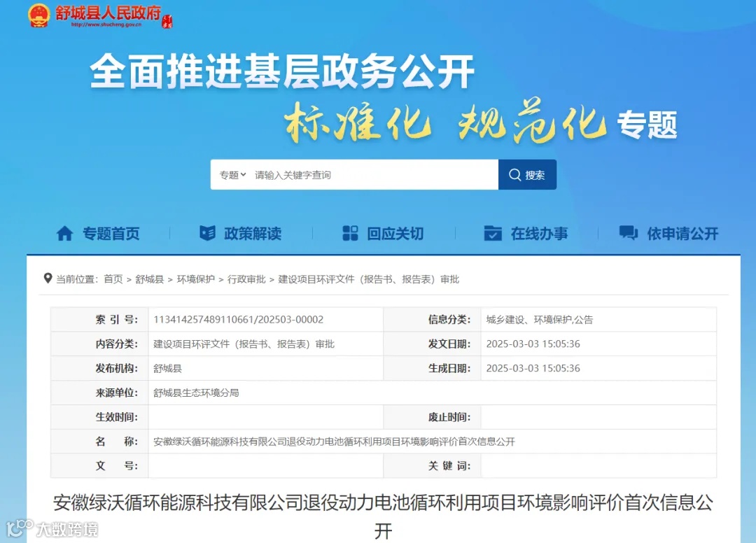Click the article headline 安徽绿沃循环能源科技有限公司
The height and width of the screenshot is (543, 756).
click(383, 516)
